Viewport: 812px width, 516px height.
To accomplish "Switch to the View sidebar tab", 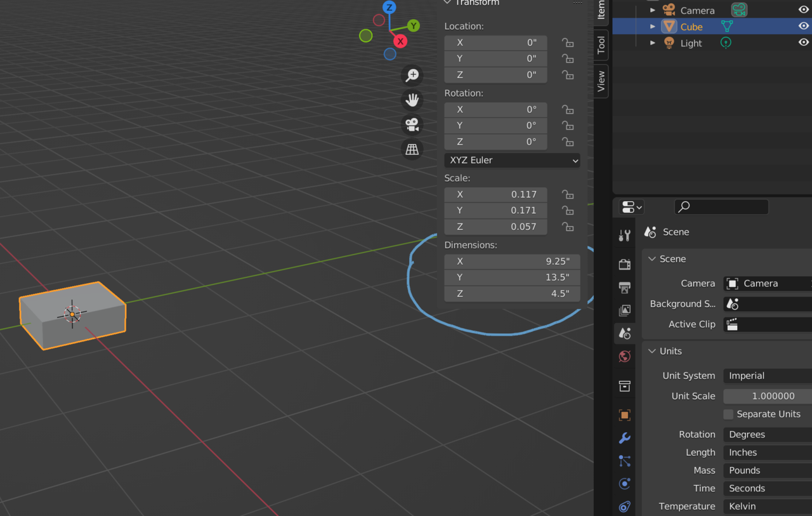I will click(601, 81).
